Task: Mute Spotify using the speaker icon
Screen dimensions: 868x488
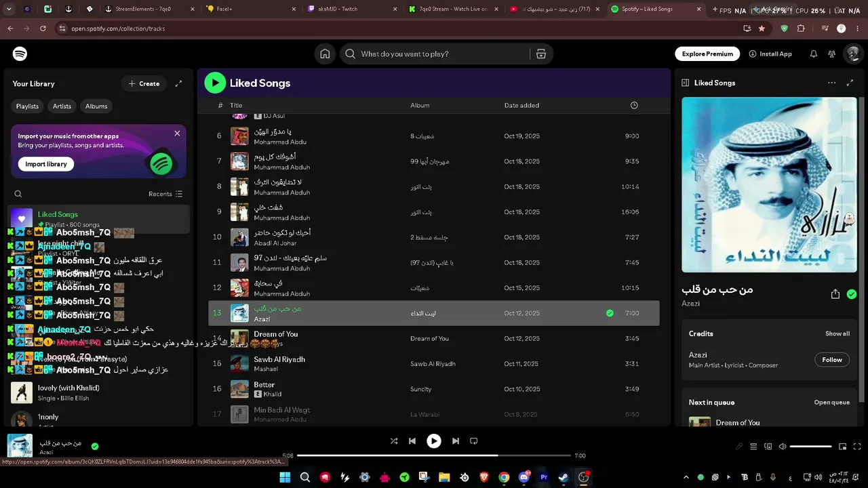Action: (783, 447)
